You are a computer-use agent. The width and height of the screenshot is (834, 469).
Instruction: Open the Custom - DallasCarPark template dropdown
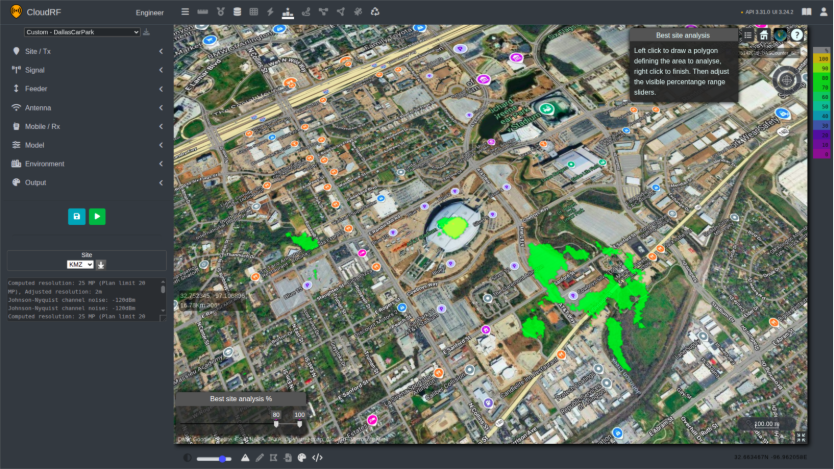(x=82, y=32)
